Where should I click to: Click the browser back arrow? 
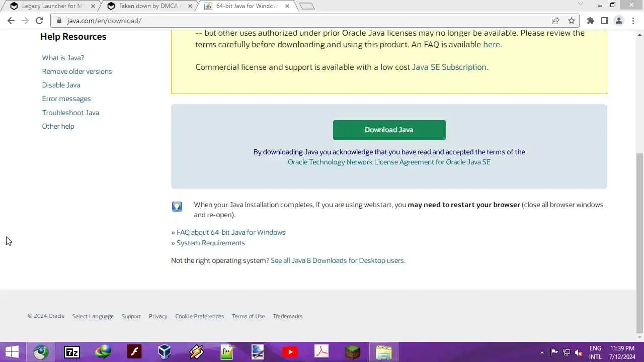(11, 21)
